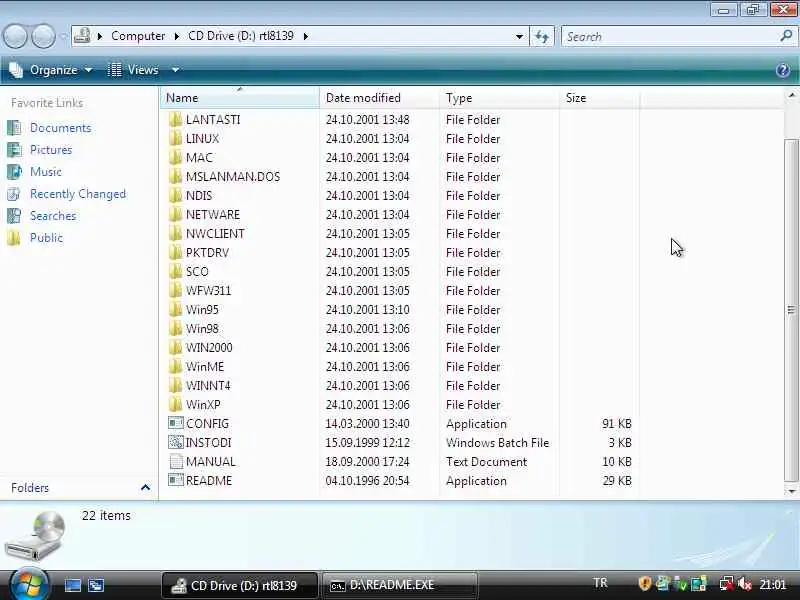
Task: Click Show Desktop quick launch icon
Action: tap(72, 585)
